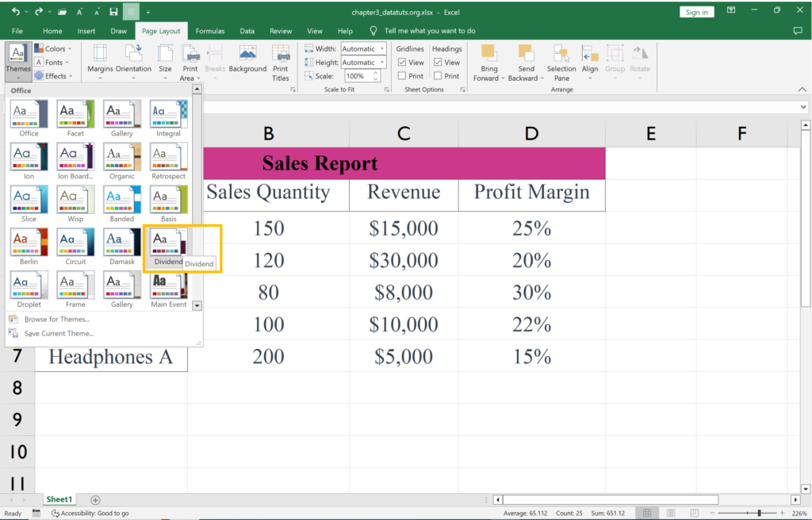This screenshot has height=520, width=812.
Task: Enable the Headings Print checkbox
Action: (x=438, y=76)
